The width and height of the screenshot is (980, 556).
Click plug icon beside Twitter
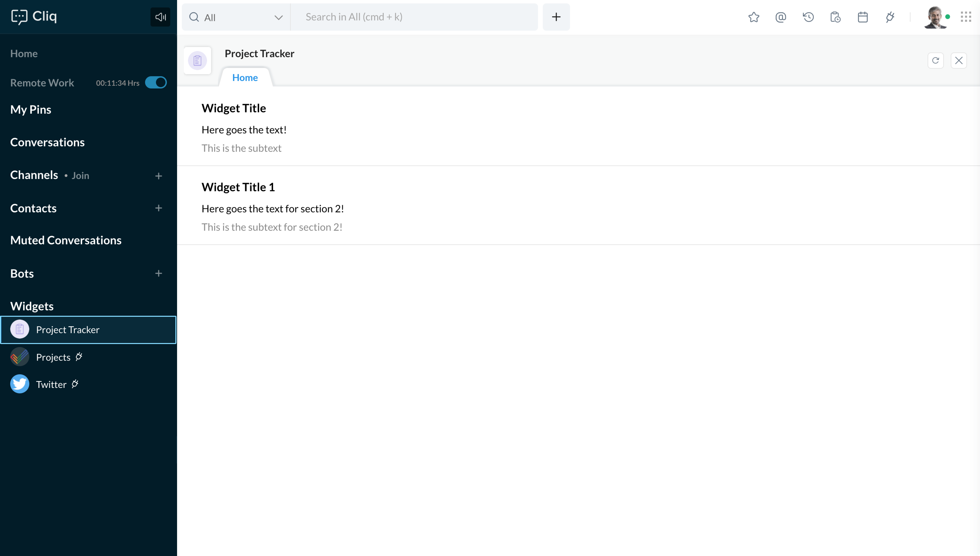click(x=75, y=384)
